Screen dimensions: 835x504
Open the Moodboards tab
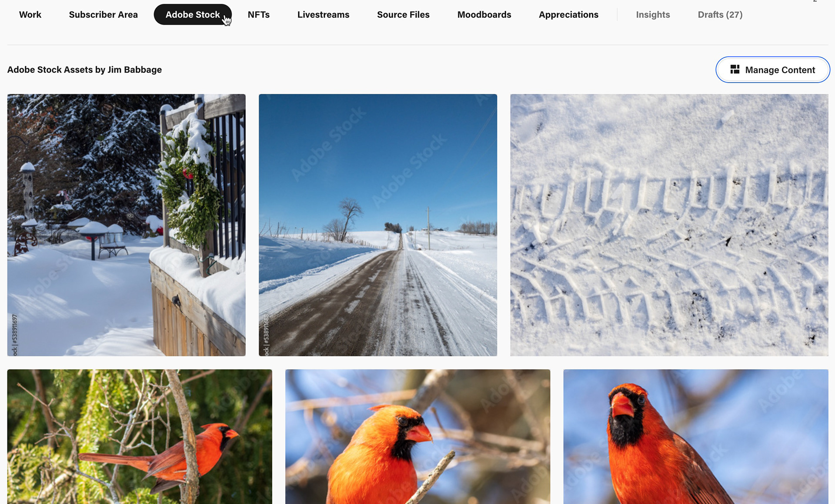click(484, 14)
